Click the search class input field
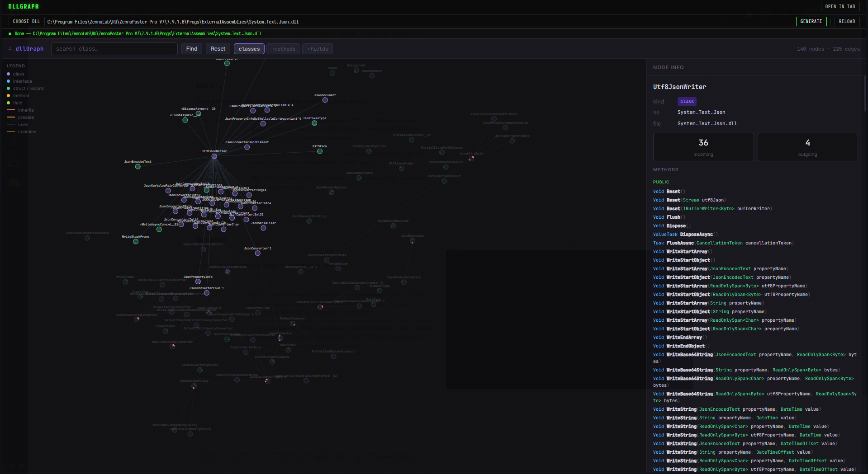 (x=114, y=49)
